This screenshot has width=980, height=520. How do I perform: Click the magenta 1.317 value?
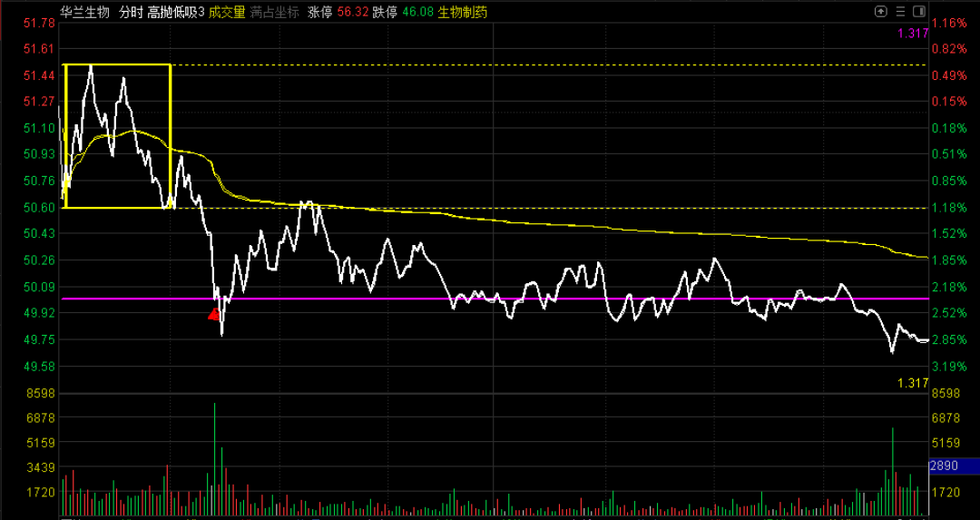pos(913,34)
